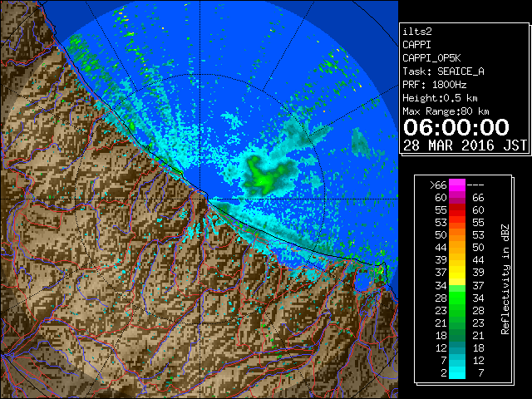The height and width of the screenshot is (399, 532).
Task: Click the cyan 2-7 dBZ legend swatch
Action: 457,373
